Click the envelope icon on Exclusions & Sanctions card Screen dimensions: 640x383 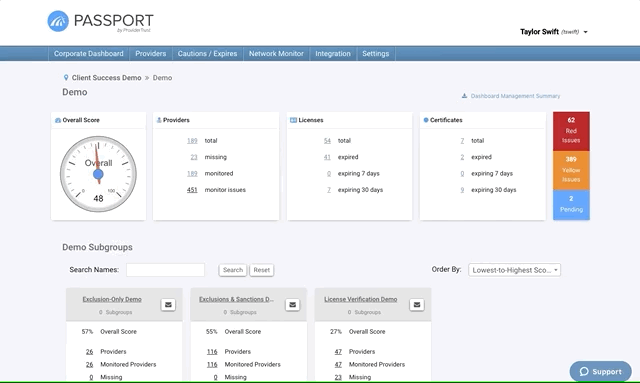[x=292, y=305]
